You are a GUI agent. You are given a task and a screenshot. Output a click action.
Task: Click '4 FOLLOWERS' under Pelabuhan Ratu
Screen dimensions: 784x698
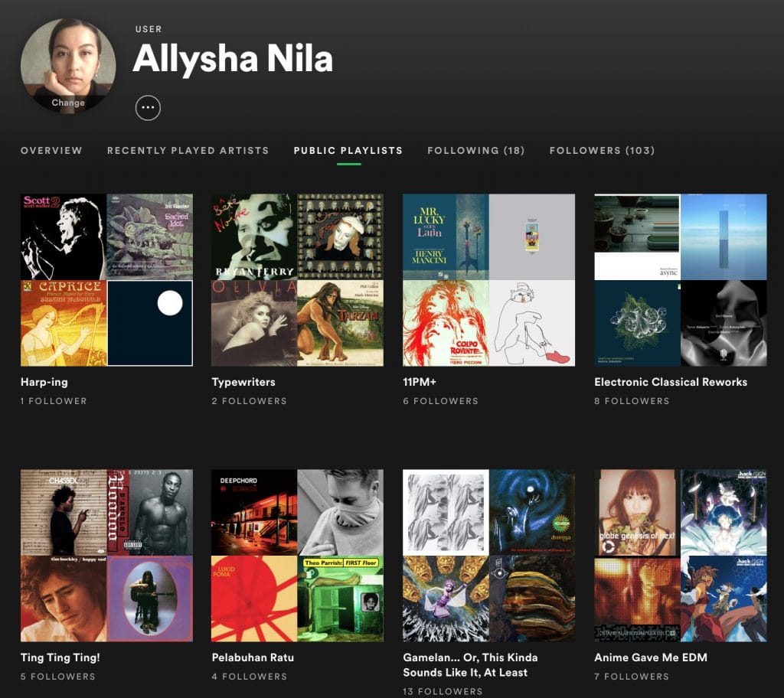[x=250, y=677]
